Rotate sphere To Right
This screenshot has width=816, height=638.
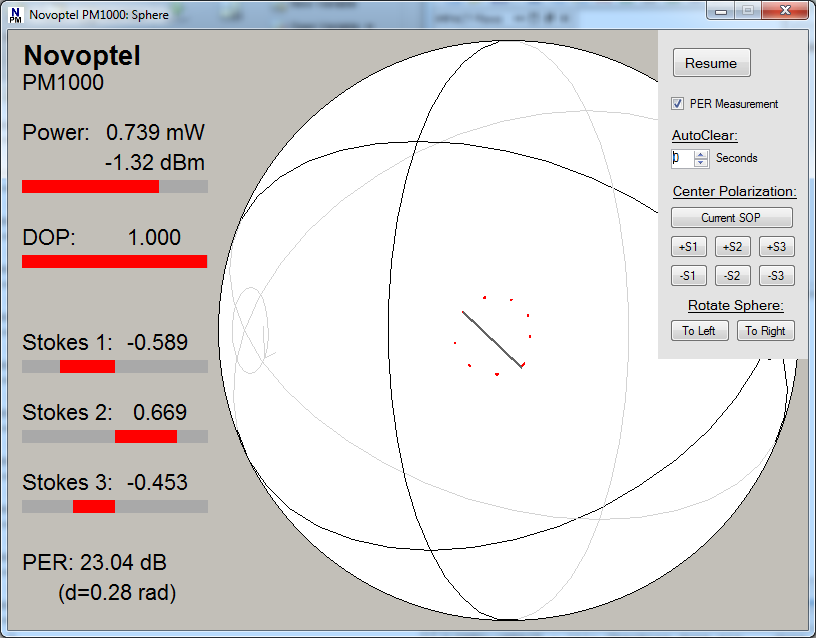[x=766, y=331]
